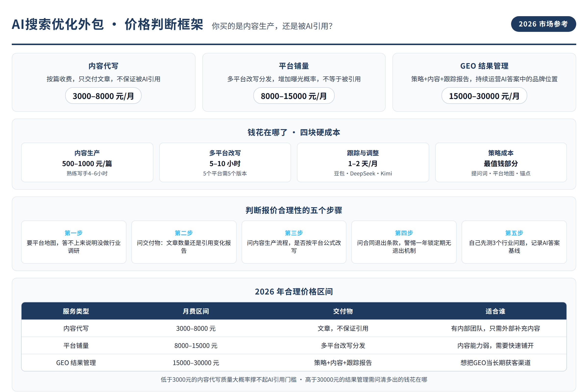
Task: Click the 服务类型 column header
Action: (x=76, y=311)
